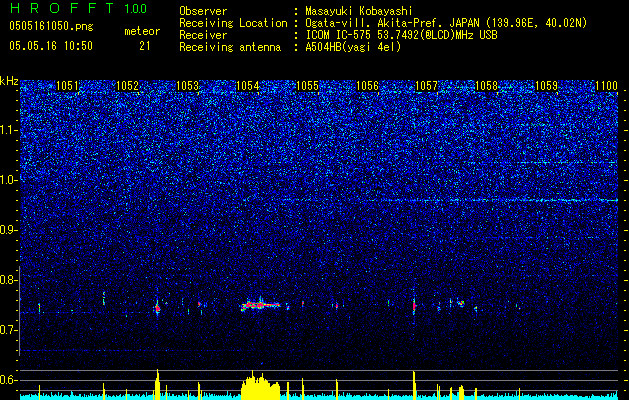This screenshot has height=400, width=629.
Task: Click the 1059 time axis marker
Action: [x=546, y=86]
